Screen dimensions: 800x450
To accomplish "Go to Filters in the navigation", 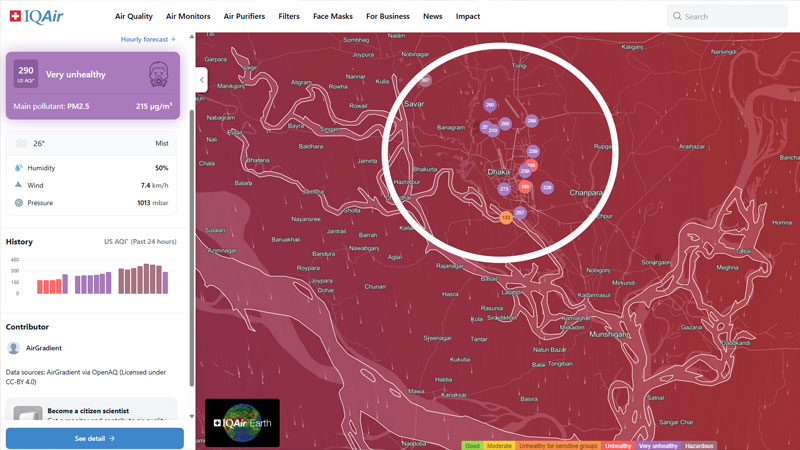I will point(289,16).
